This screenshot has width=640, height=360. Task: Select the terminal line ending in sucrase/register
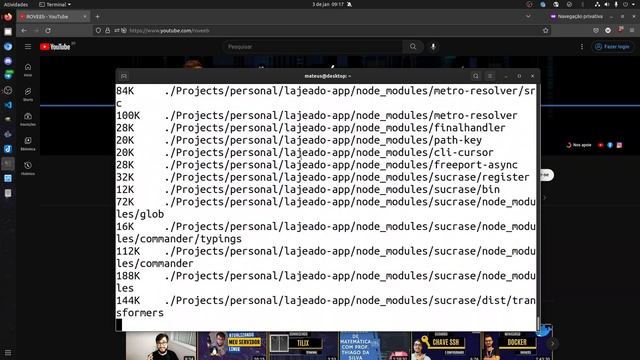tap(323, 177)
